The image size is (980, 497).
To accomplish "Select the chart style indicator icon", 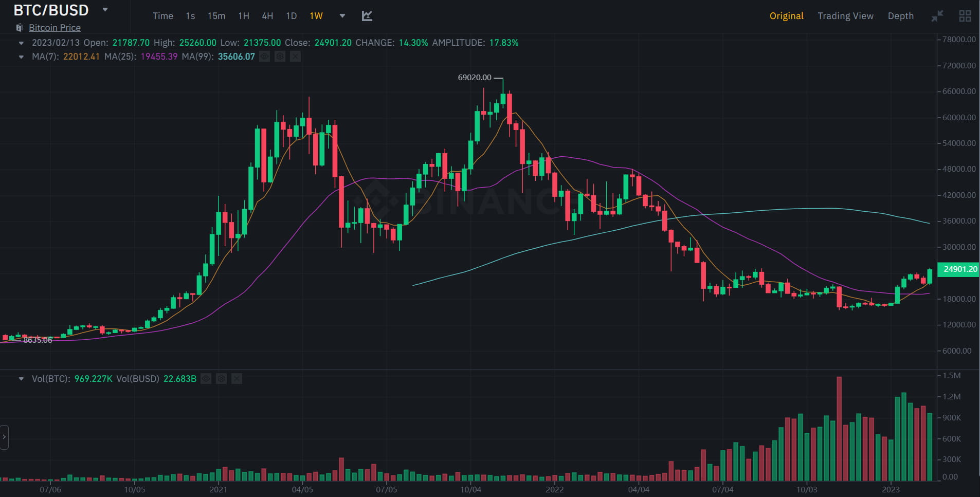I will [x=367, y=16].
